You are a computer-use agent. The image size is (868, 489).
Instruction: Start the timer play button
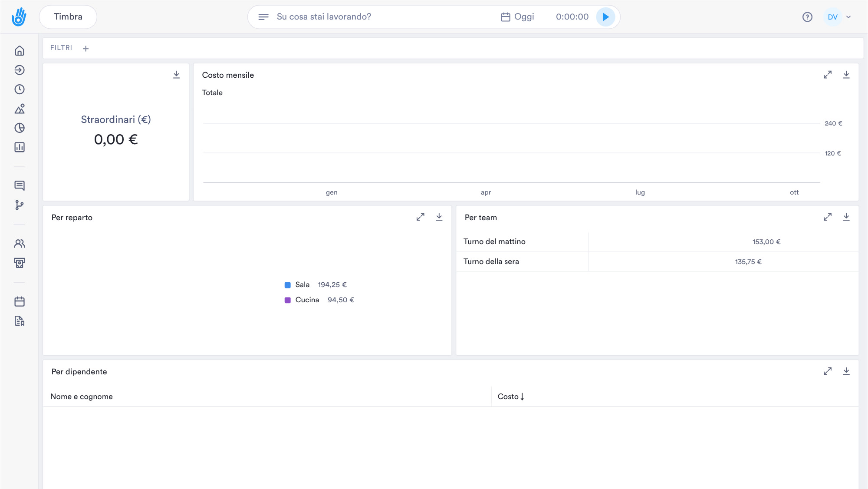coord(605,17)
